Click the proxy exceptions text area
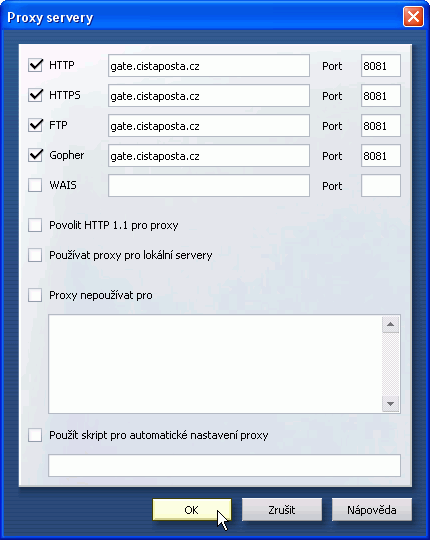 [215, 364]
